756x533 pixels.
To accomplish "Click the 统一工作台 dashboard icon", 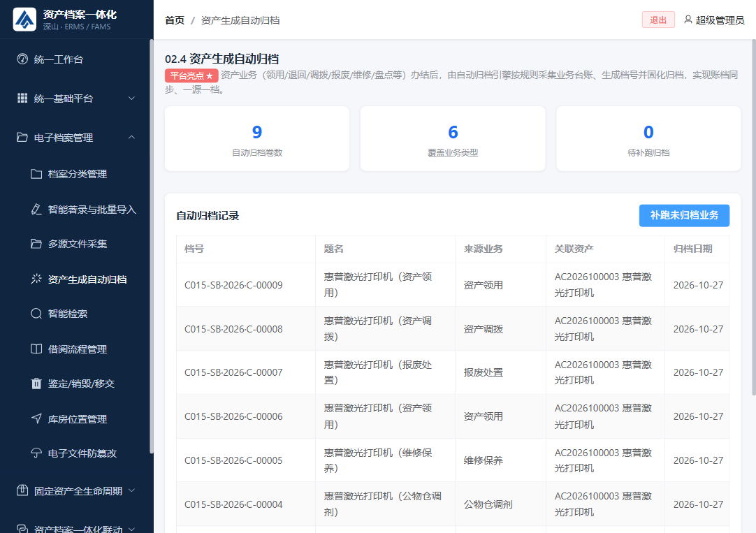I will [22, 59].
